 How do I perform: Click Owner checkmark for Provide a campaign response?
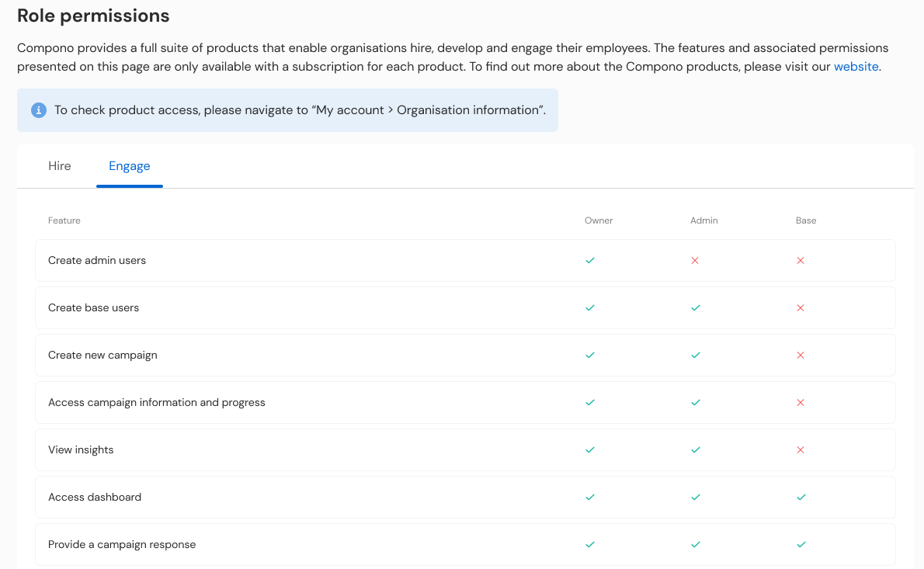[590, 545]
